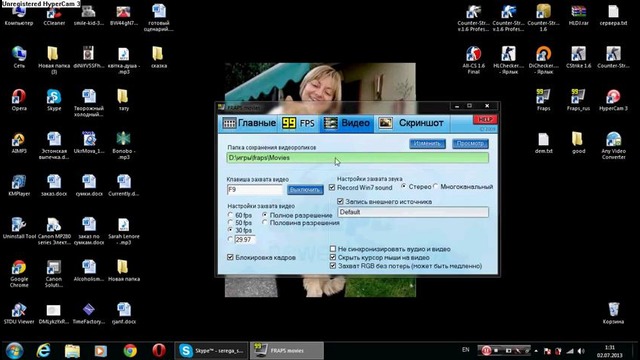Click the Изменить folder button
Viewport: 640px width, 360px height.
(x=427, y=144)
